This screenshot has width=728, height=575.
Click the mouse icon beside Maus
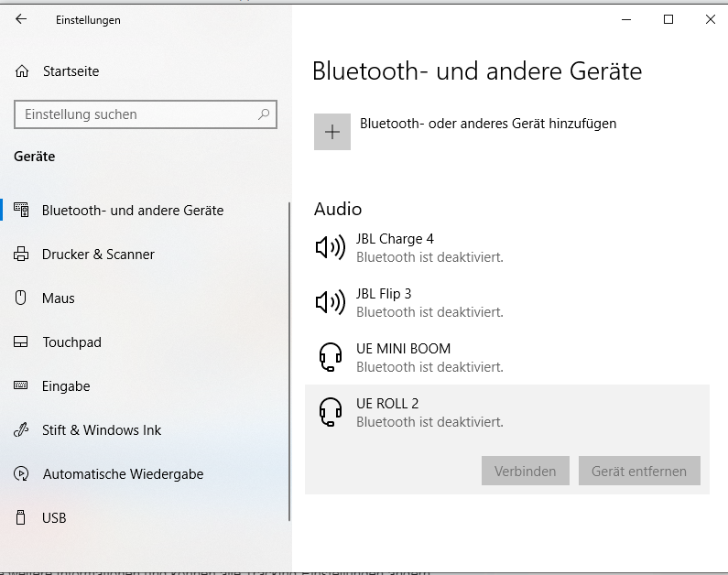(20, 298)
